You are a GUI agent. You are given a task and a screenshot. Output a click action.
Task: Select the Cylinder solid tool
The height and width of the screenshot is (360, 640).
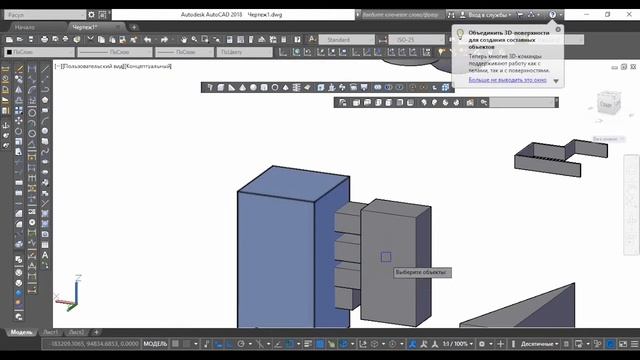tap(264, 87)
